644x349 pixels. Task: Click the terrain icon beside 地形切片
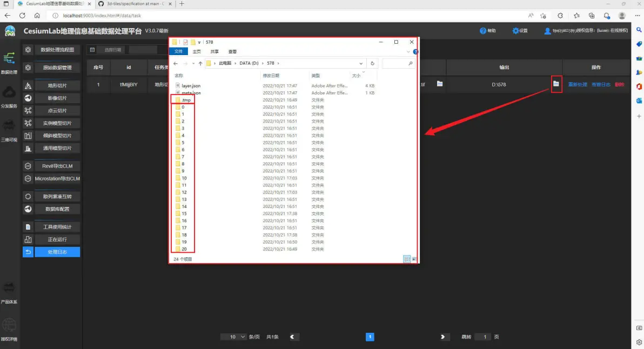pyautogui.click(x=28, y=85)
